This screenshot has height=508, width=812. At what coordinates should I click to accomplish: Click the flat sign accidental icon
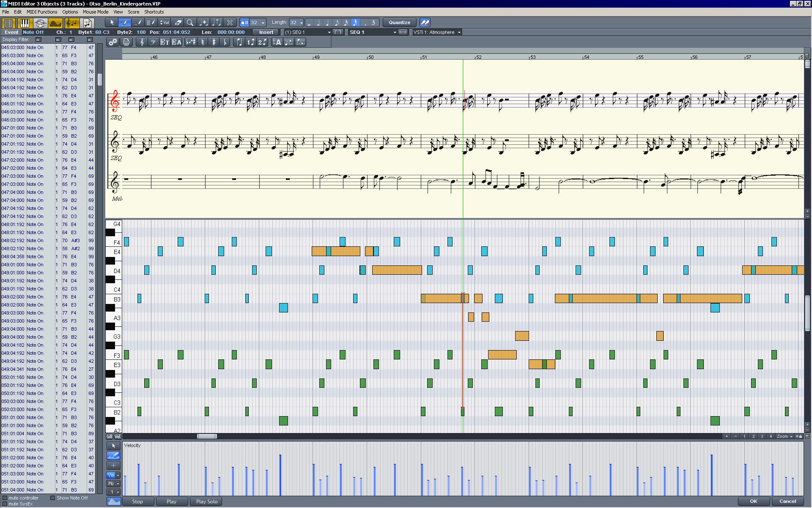[225, 42]
